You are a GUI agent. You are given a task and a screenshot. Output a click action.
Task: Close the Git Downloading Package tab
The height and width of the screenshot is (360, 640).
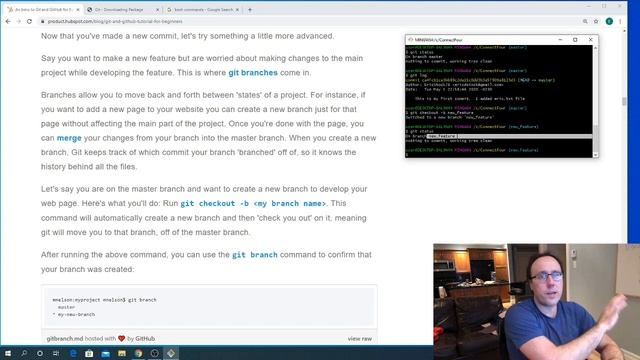(x=158, y=9)
